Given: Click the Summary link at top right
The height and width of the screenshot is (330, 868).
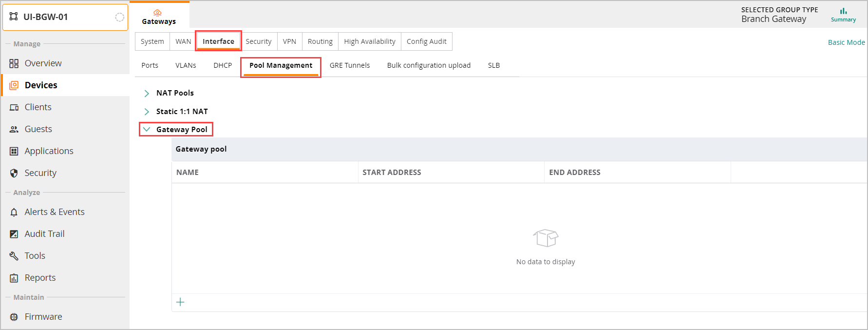Looking at the screenshot, I should click(843, 20).
